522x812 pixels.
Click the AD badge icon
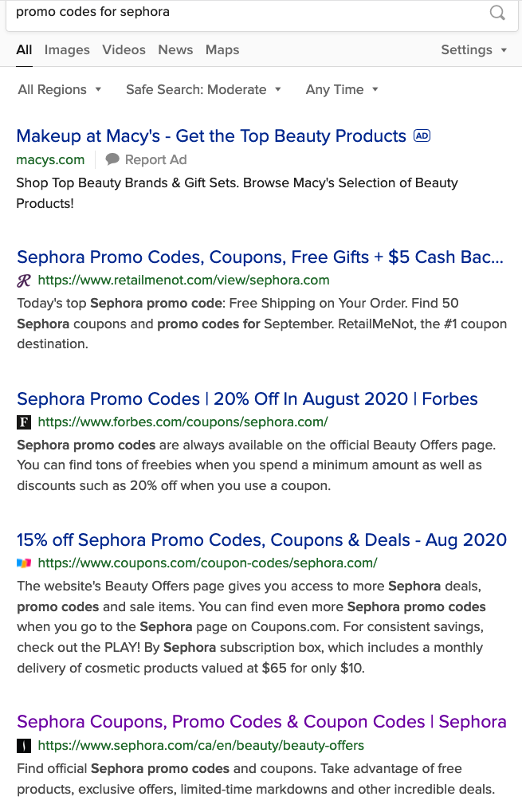[422, 136]
